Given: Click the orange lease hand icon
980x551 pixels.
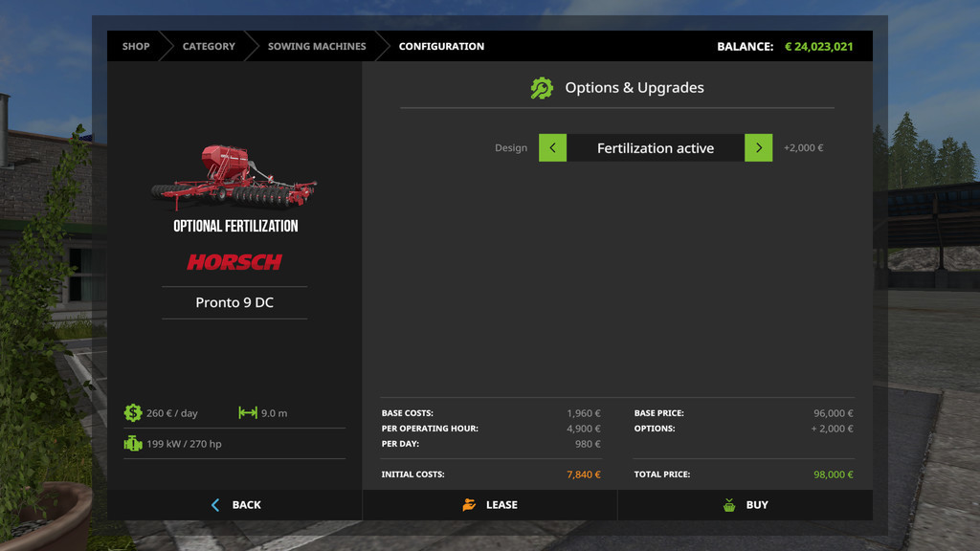Looking at the screenshot, I should pos(469,505).
